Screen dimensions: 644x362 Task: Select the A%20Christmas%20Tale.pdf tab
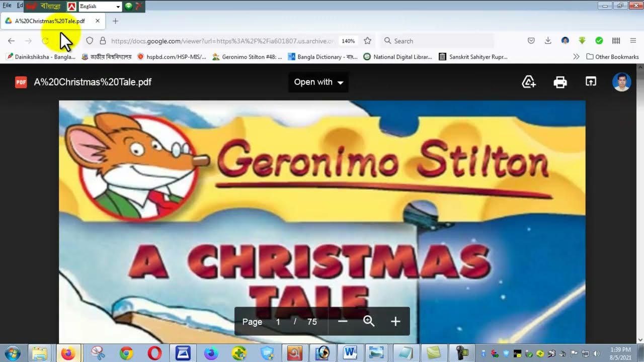coord(53,21)
